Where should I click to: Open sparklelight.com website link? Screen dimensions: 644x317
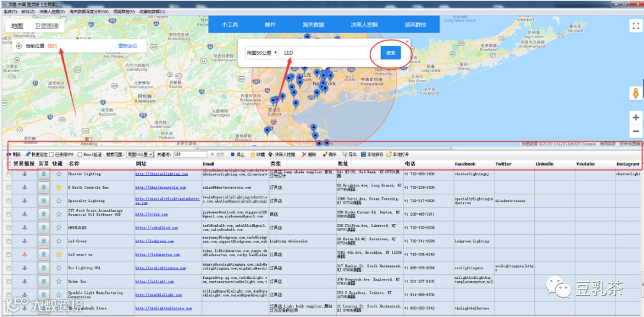[159, 295]
